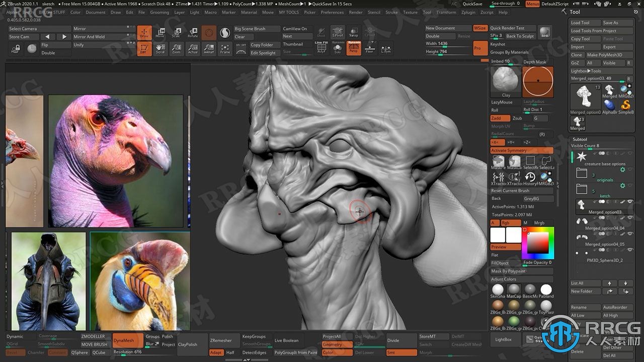The width and height of the screenshot is (644, 362).
Task: Click the Actual size icon
Action: [193, 49]
